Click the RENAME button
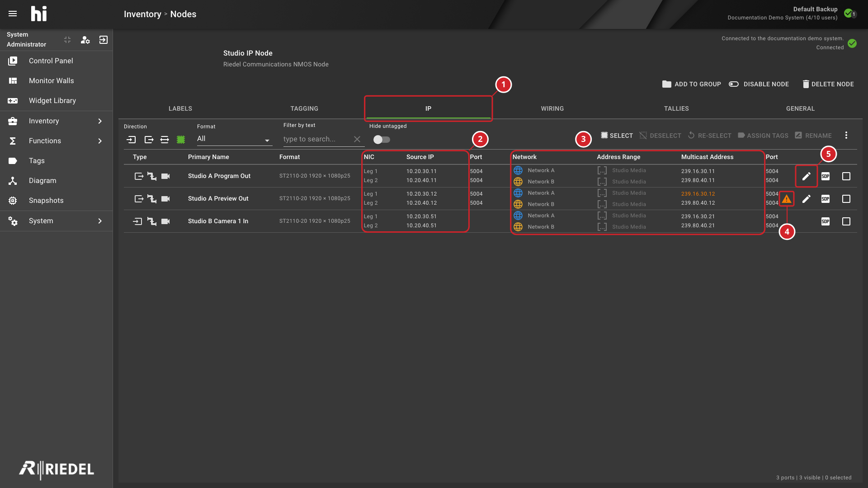868x488 pixels. (813, 136)
